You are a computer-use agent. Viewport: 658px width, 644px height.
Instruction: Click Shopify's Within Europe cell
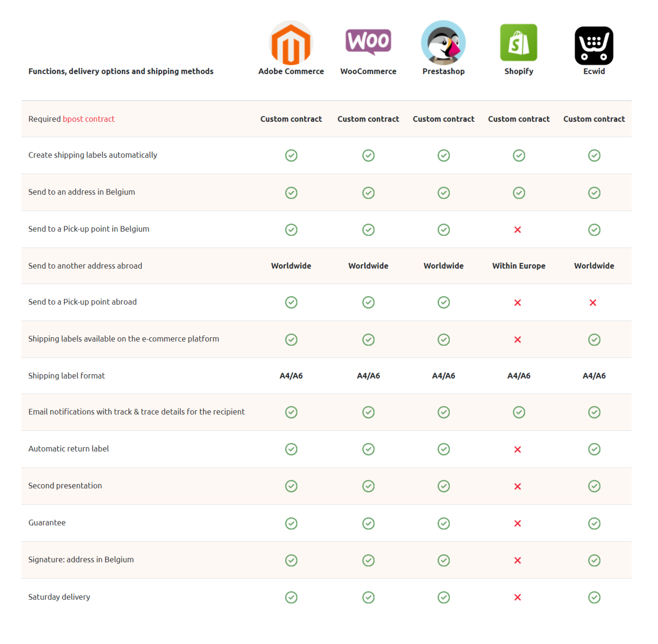coord(519,266)
